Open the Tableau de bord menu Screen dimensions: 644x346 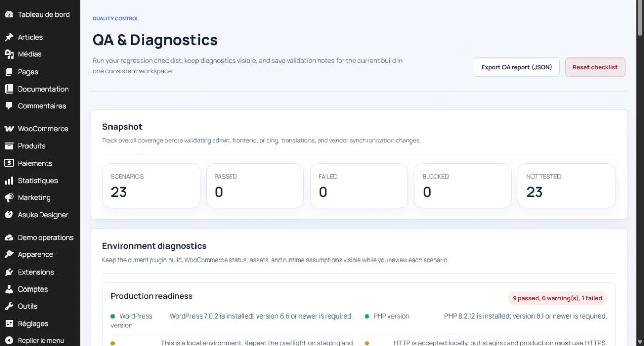(40, 14)
